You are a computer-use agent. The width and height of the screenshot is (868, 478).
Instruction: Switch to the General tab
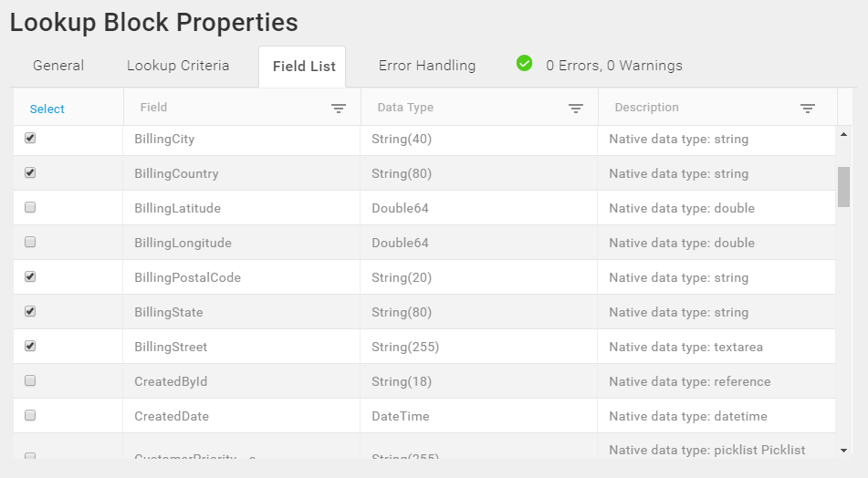pyautogui.click(x=58, y=66)
